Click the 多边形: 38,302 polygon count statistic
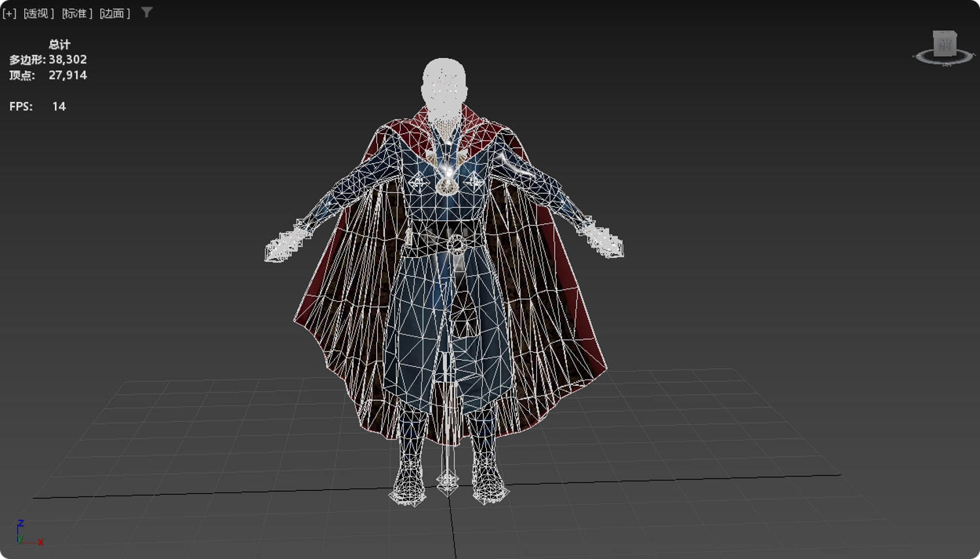The height and width of the screenshot is (559, 980). 48,59
